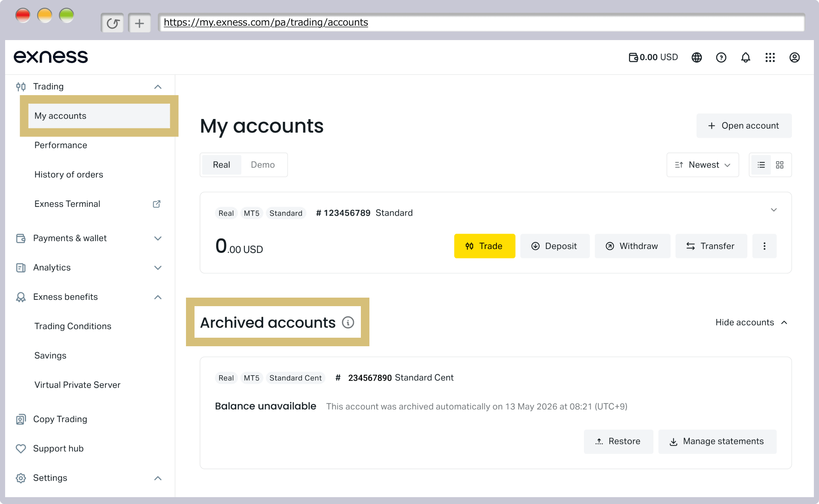Launch Exness Terminal link
The image size is (819, 504).
click(x=67, y=204)
